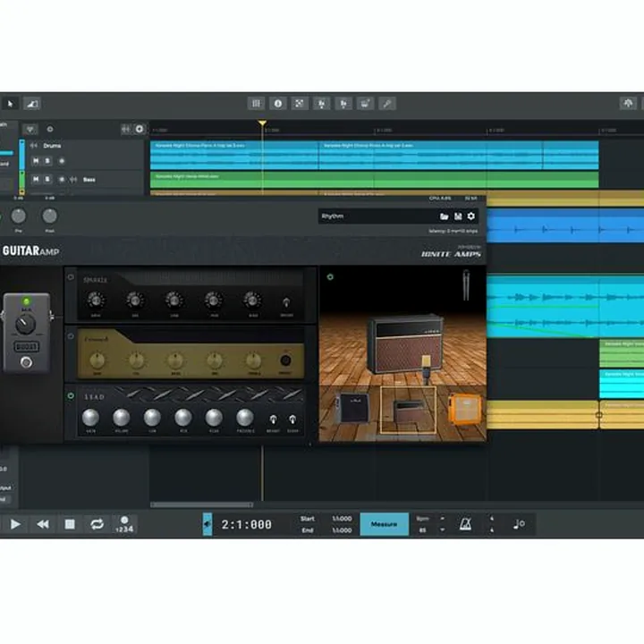Select the small black cabinet thumbnail

point(352,408)
